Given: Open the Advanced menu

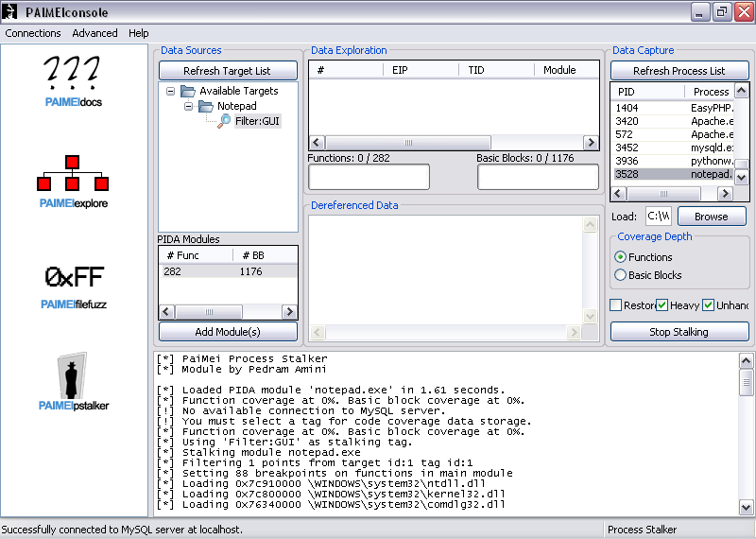Looking at the screenshot, I should 94,33.
